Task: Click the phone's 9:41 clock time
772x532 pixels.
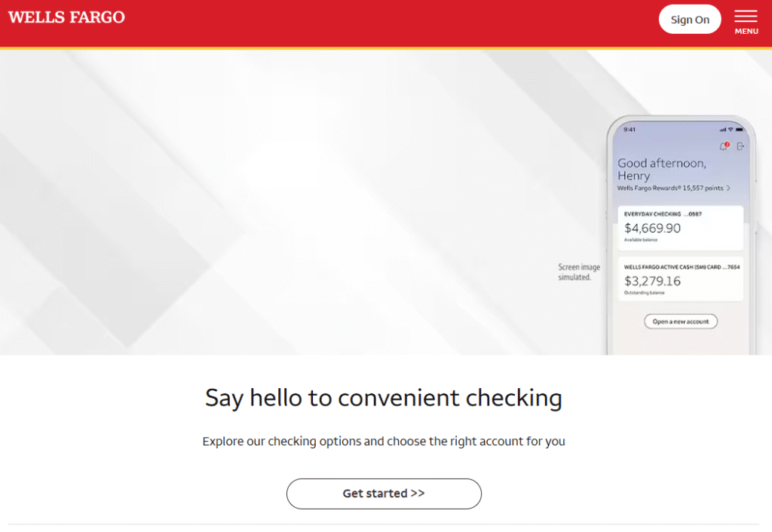Action: click(630, 130)
